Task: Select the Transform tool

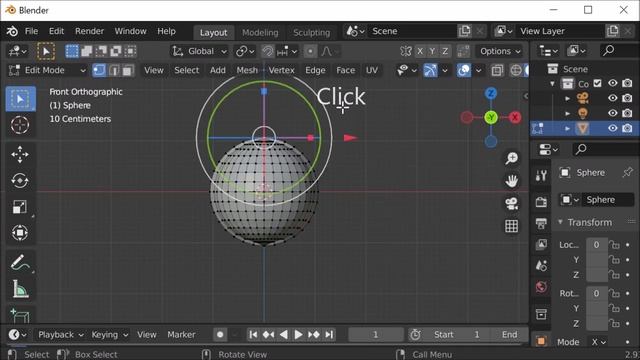Action: pos(20,233)
